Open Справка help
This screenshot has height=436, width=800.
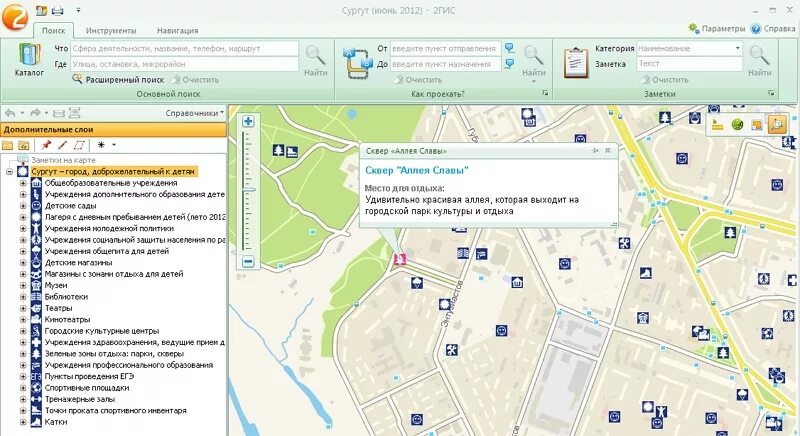coord(773,29)
